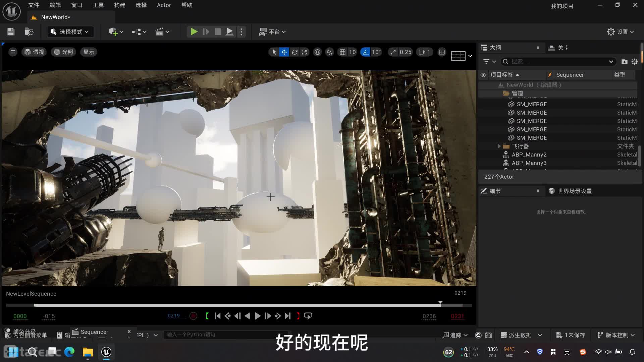This screenshot has width=644, height=362.
Task: Open the 文件 menu
Action: (x=34, y=5)
